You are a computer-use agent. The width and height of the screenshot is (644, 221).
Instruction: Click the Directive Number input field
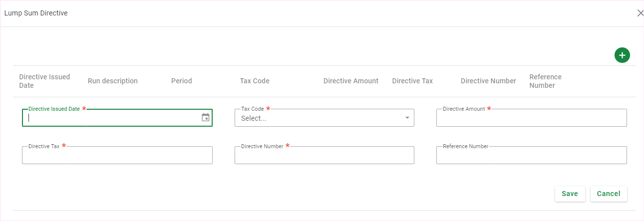tap(324, 156)
